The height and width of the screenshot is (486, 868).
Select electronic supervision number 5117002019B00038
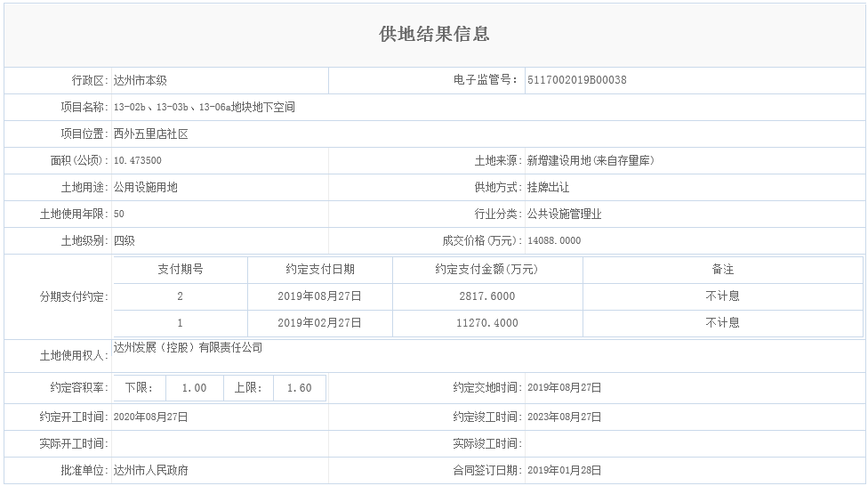577,80
